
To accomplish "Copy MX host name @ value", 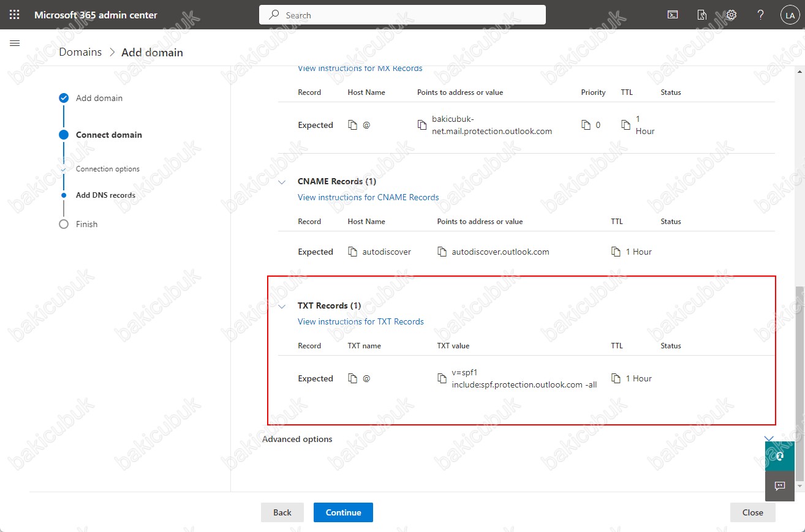I will [352, 125].
